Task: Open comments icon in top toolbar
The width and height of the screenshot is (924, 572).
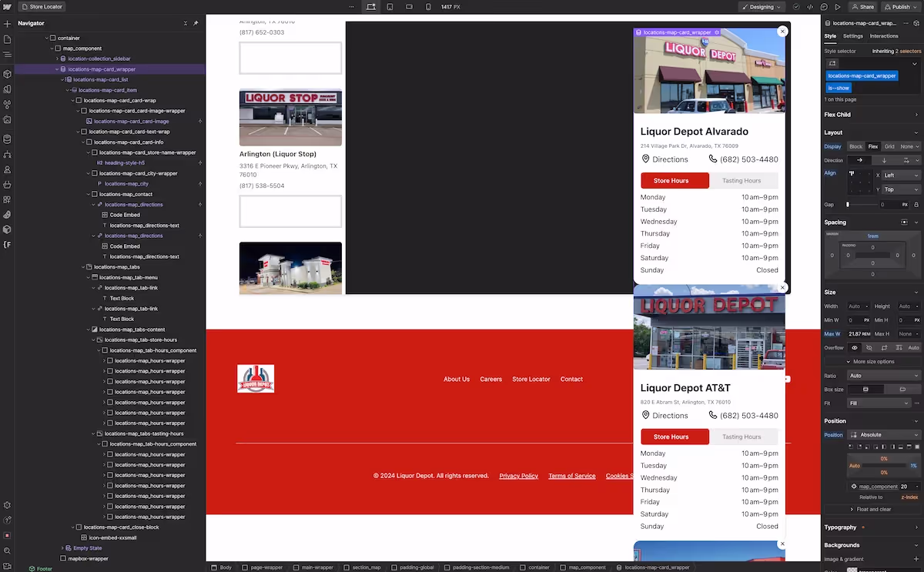Action: point(824,7)
